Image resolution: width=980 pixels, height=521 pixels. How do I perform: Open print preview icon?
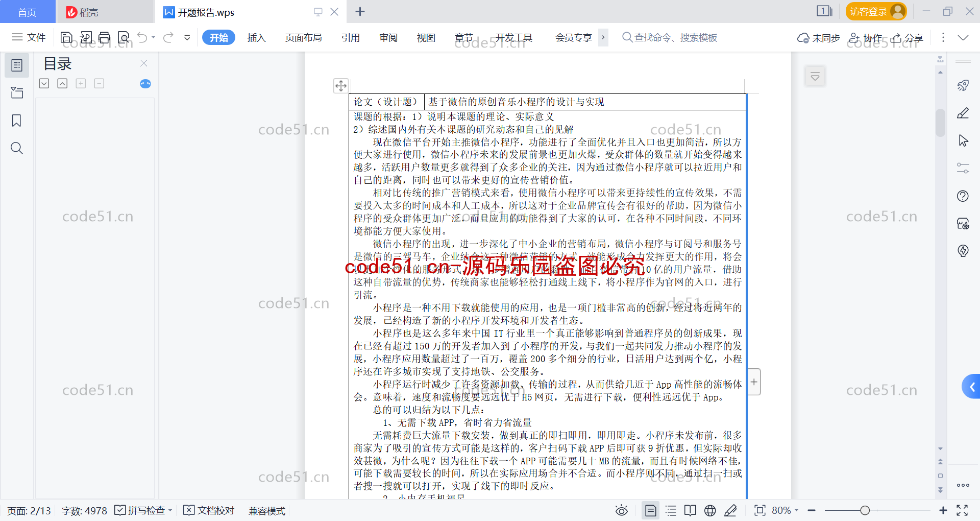[x=124, y=37]
